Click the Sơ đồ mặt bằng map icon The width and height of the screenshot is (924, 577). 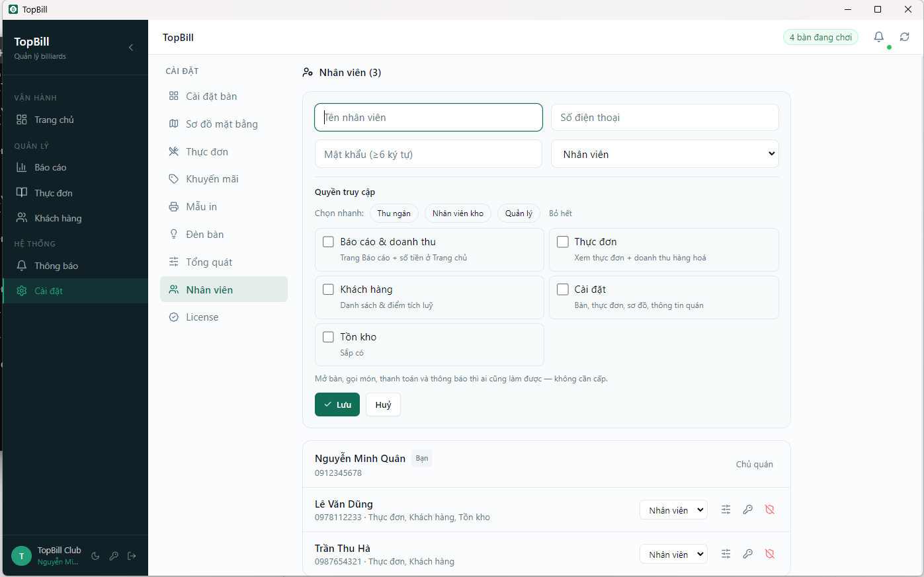coord(174,124)
